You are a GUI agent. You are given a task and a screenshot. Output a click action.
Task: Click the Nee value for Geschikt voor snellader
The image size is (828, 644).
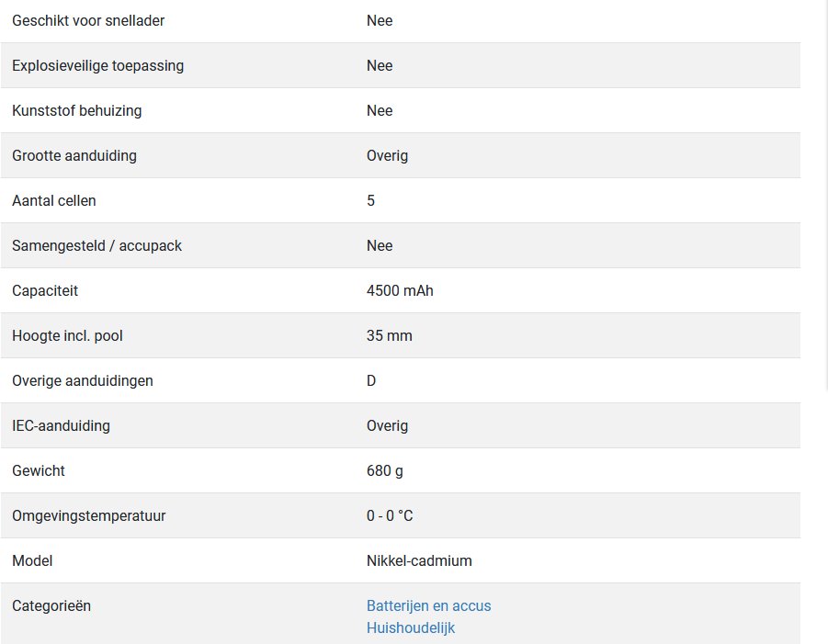pos(380,20)
